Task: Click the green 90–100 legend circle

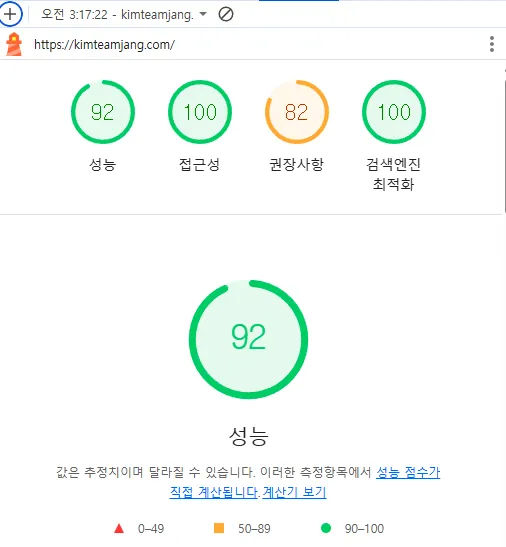Action: coord(326,528)
